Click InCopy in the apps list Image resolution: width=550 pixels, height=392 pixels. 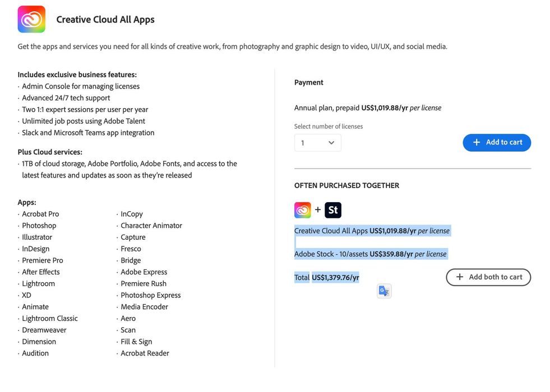pos(132,214)
